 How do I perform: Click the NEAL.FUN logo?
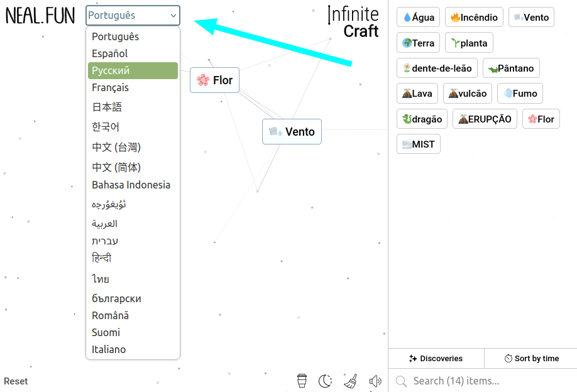(40, 16)
